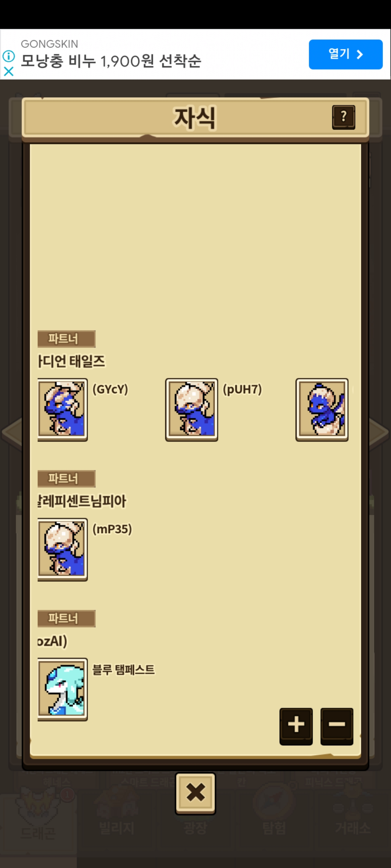Click the first 파트너 label above 태일즈
Image resolution: width=391 pixels, height=868 pixels.
pos(67,339)
